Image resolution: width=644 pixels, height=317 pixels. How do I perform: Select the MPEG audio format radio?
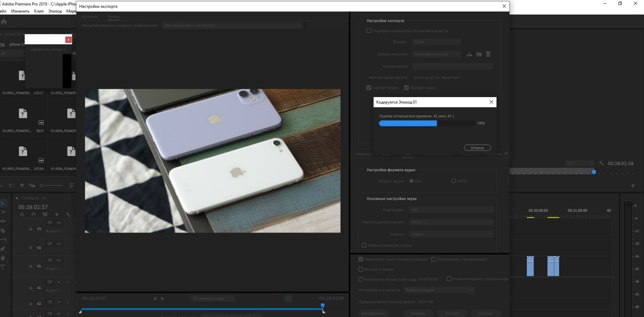pos(453,181)
